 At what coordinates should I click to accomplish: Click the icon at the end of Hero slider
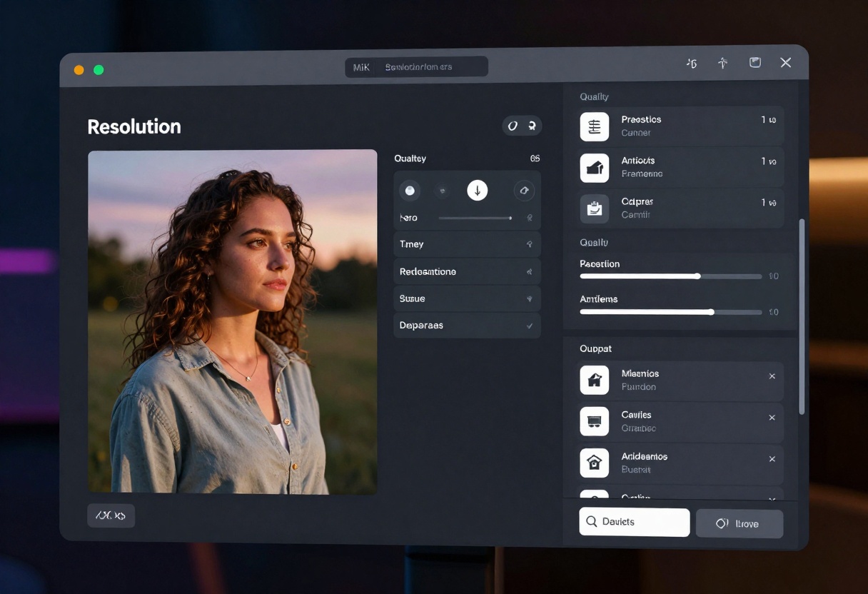[x=530, y=218]
